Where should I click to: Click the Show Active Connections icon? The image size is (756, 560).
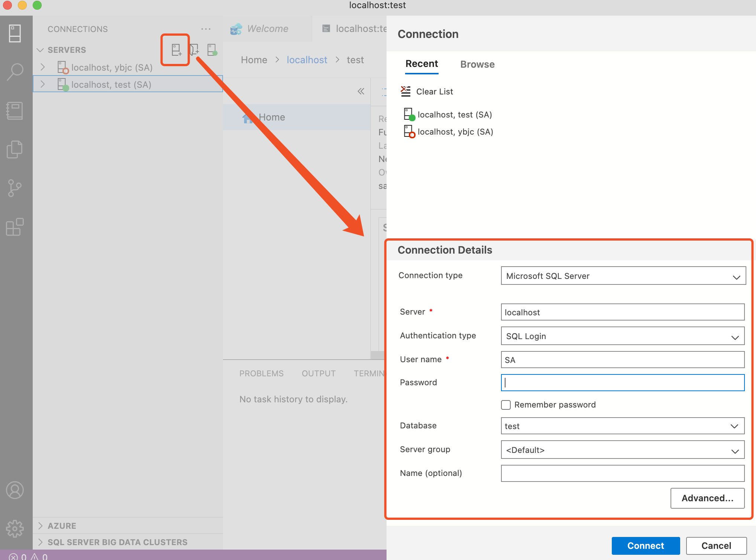pos(212,50)
